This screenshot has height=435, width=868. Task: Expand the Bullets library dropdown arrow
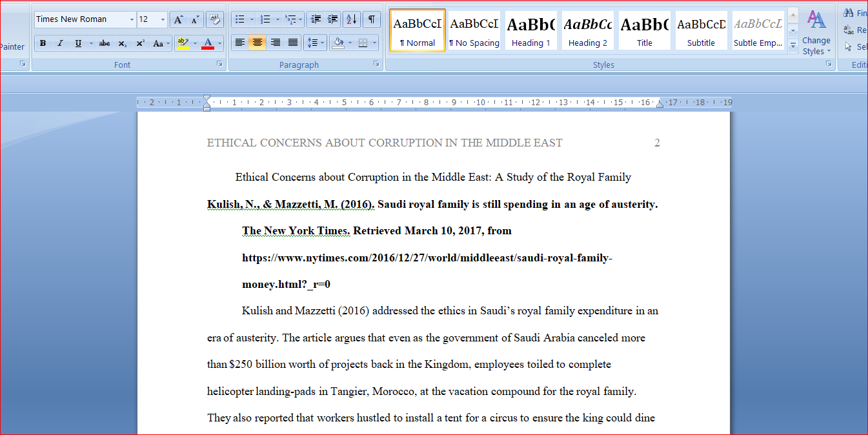(251, 19)
